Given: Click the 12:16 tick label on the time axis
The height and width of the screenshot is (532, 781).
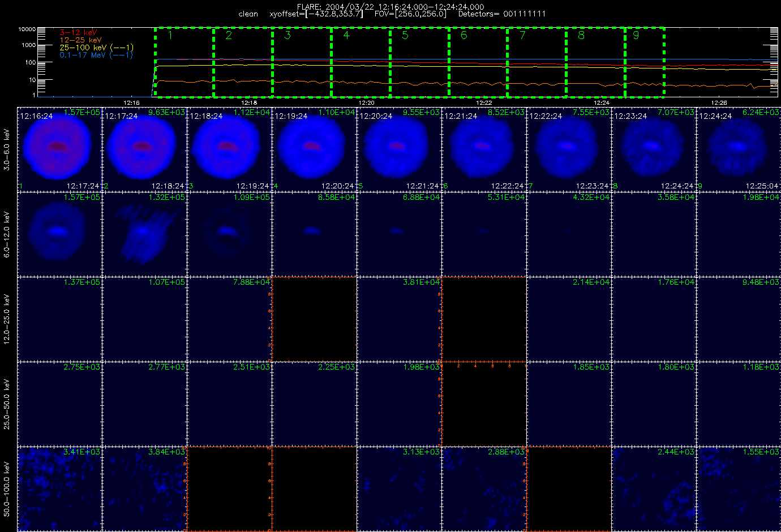Looking at the screenshot, I should coord(131,103).
